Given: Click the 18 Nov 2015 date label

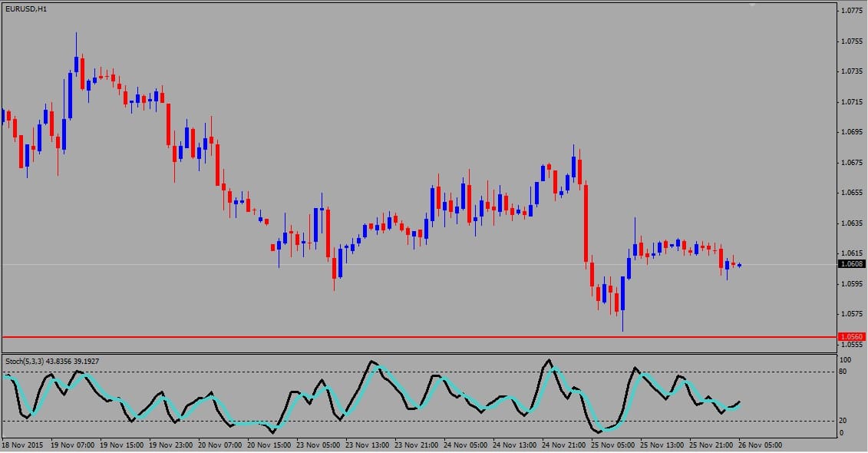Looking at the screenshot, I should pos(23,445).
